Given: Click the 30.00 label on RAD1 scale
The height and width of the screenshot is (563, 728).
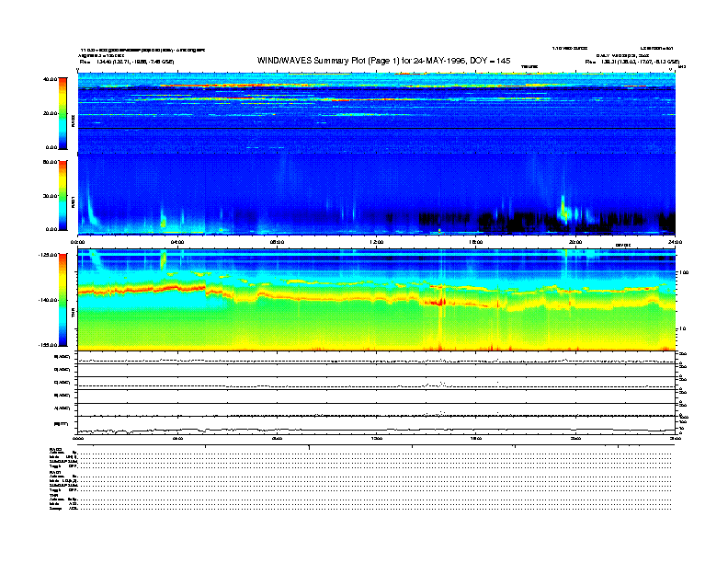Looking at the screenshot, I should point(51,196).
